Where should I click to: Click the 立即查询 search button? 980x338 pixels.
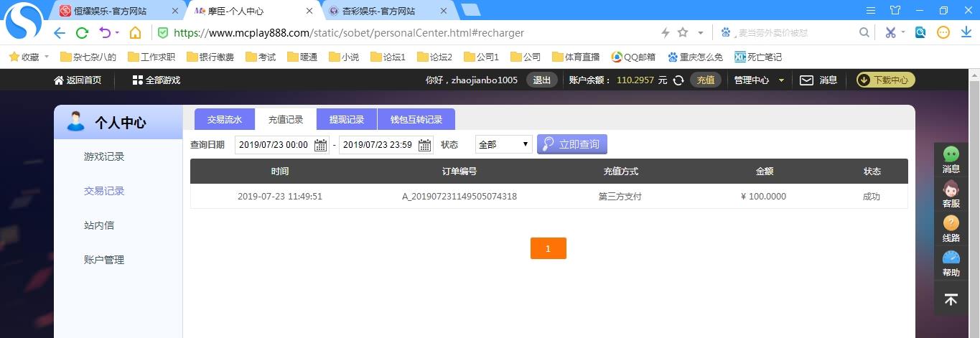572,144
